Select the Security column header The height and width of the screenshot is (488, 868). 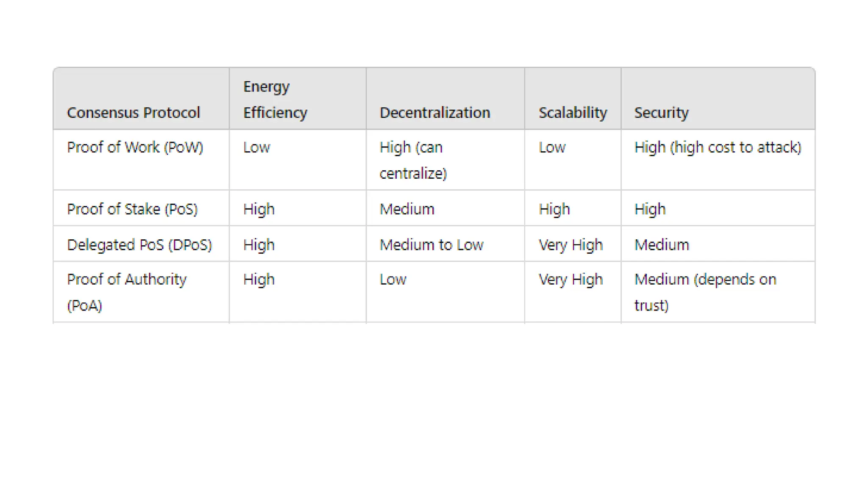(661, 113)
